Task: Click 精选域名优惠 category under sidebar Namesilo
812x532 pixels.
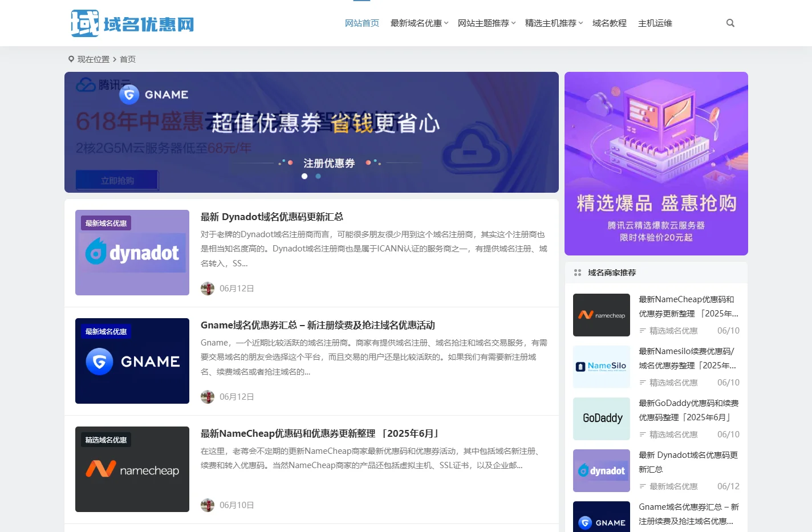Action: tap(673, 383)
